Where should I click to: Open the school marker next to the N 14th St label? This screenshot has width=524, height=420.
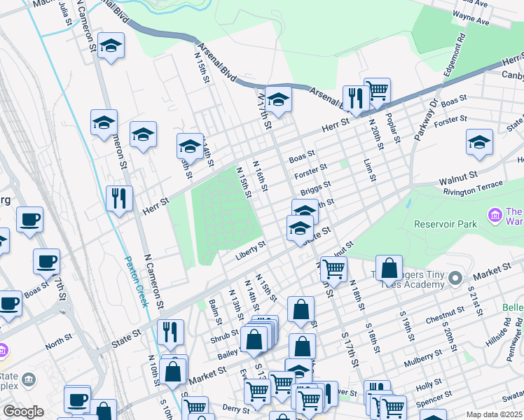pyautogui.click(x=190, y=148)
